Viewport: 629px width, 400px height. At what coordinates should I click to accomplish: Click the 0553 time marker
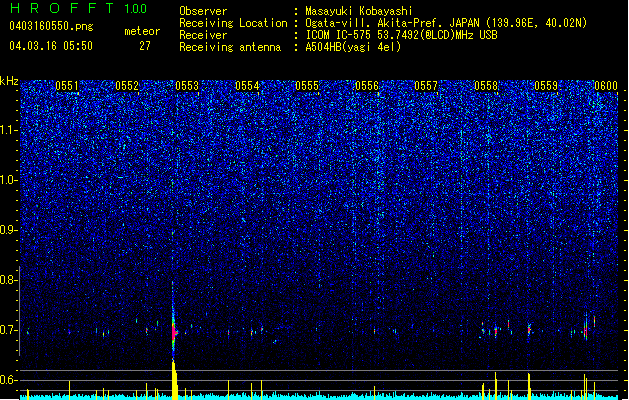[187, 86]
